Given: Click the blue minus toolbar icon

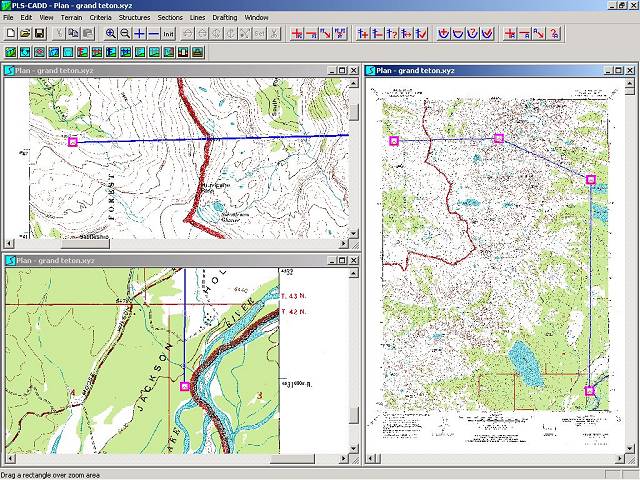Looking at the screenshot, I should click(x=153, y=33).
